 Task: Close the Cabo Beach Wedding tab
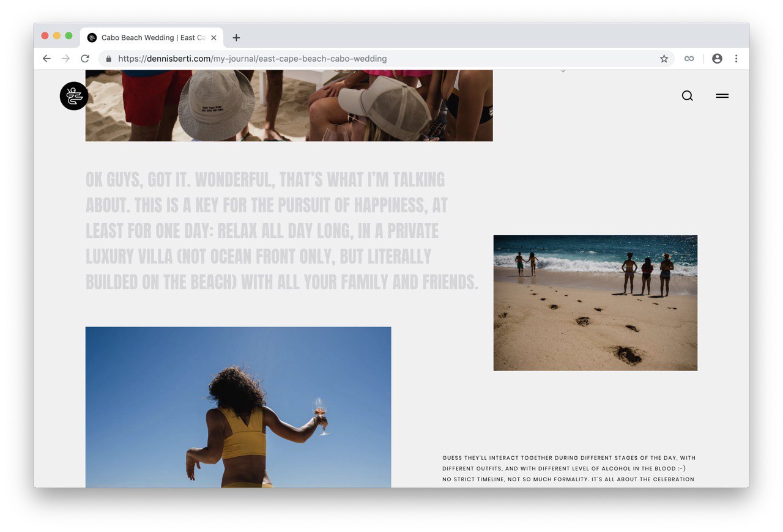213,38
